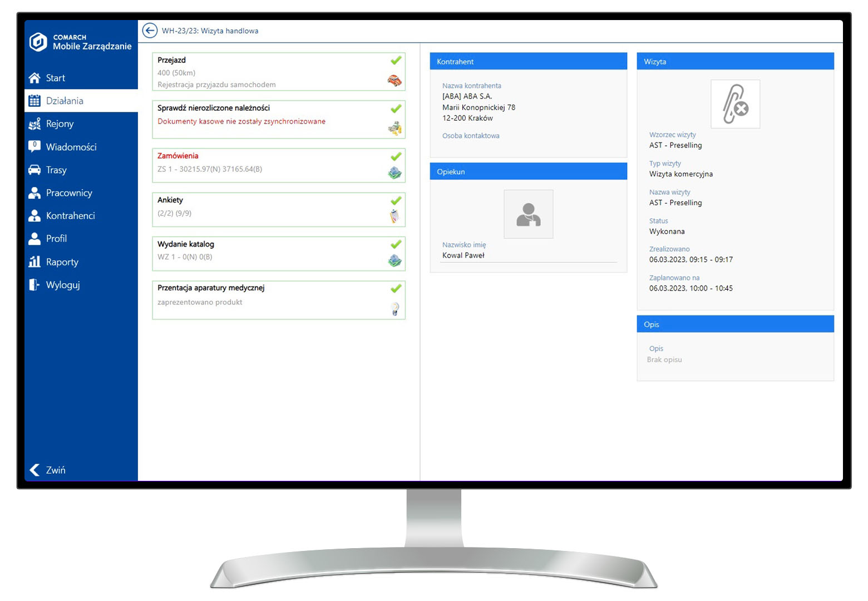The height and width of the screenshot is (601, 868).
Task: Click the green checkmark in Przejazd card
Action: pos(396,60)
